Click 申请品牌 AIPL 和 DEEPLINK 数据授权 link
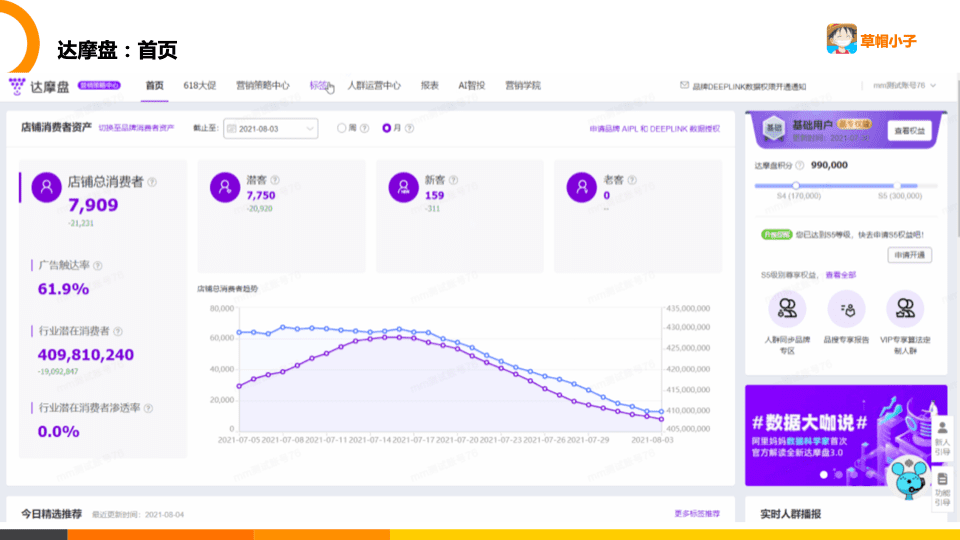This screenshot has height=540, width=960. click(654, 129)
